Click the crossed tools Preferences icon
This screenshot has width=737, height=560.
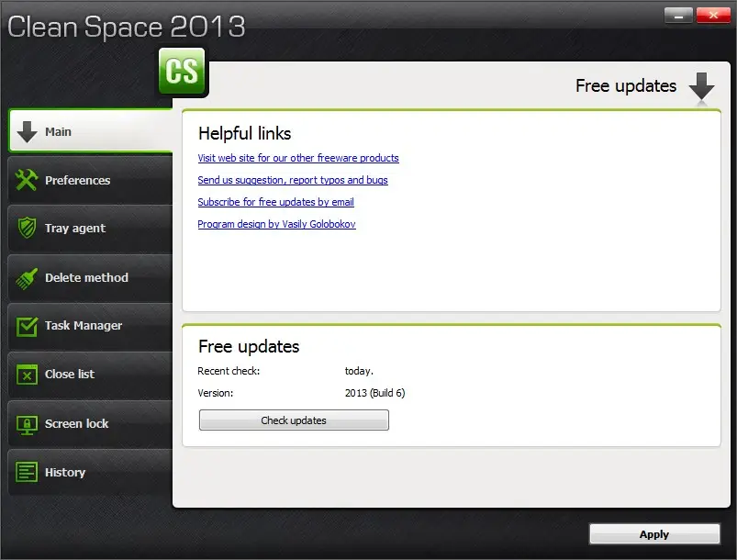(27, 180)
